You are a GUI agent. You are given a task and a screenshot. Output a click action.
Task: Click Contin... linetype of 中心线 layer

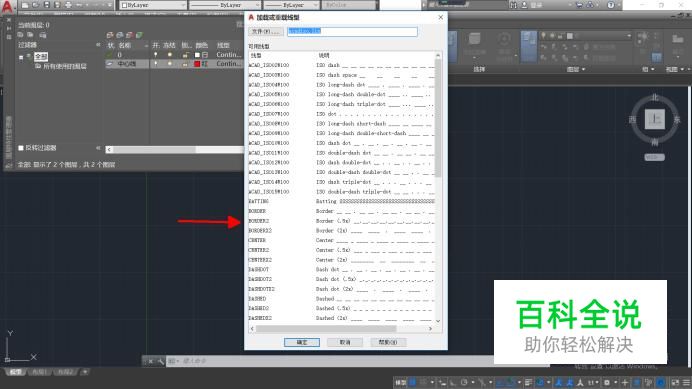click(229, 64)
